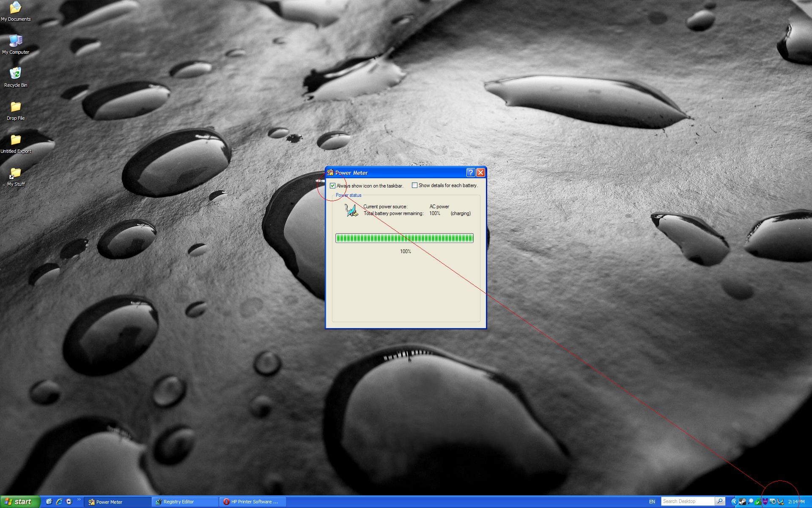Screen dimensions: 812x508
Task: Enable Show details for each battery
Action: (x=414, y=185)
